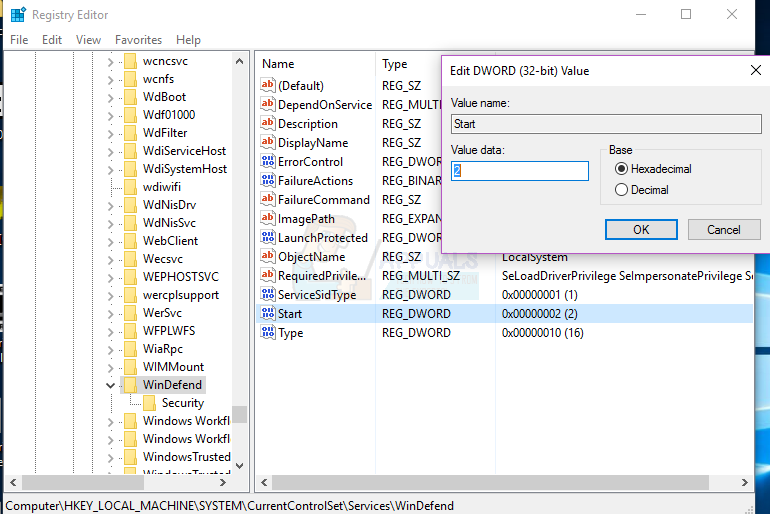The width and height of the screenshot is (770, 514).
Task: Click the RequiredPrivileges value icon
Action: tap(268, 275)
